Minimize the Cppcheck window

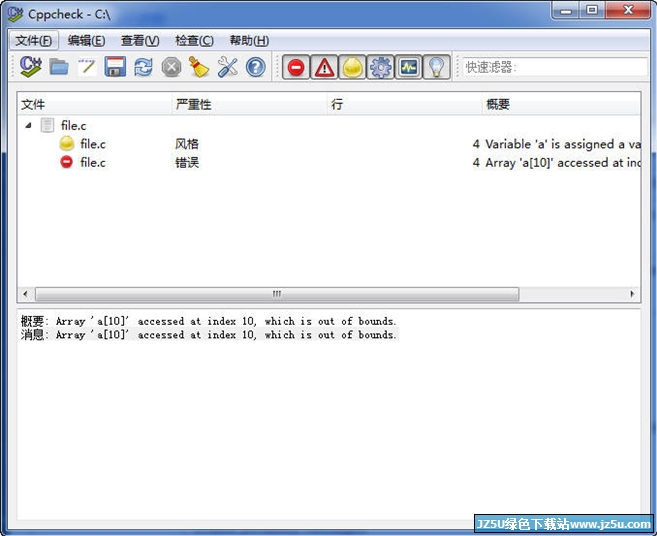tap(566, 10)
